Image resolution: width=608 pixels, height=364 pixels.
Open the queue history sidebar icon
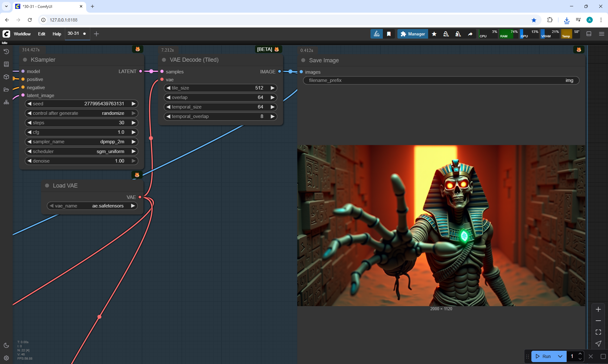6,52
